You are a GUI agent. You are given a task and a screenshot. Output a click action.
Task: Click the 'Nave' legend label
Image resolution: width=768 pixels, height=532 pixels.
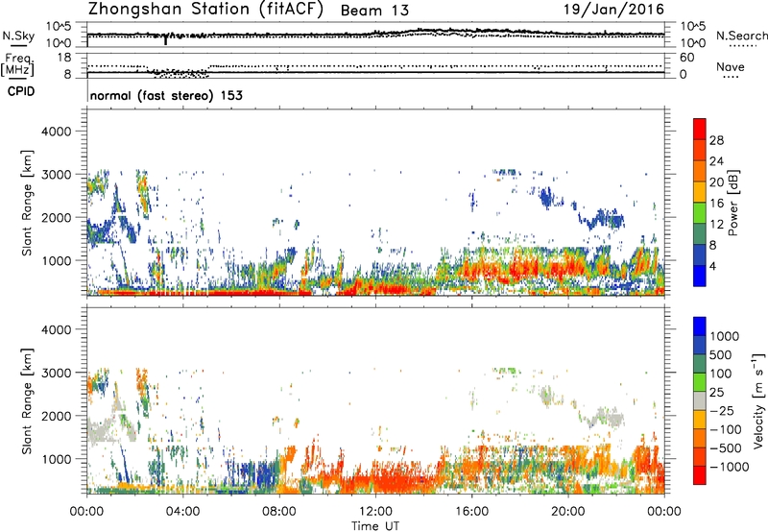click(x=731, y=67)
